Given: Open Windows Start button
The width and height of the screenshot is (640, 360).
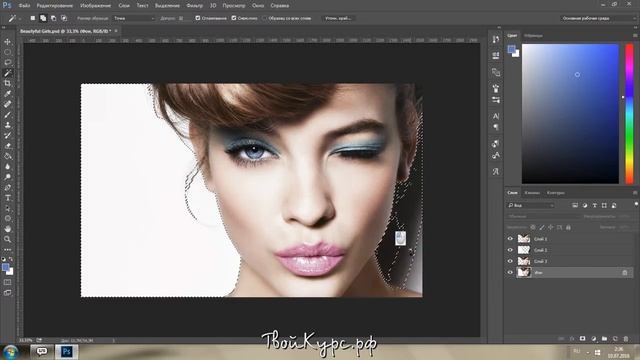Looking at the screenshot, I should pos(10,351).
